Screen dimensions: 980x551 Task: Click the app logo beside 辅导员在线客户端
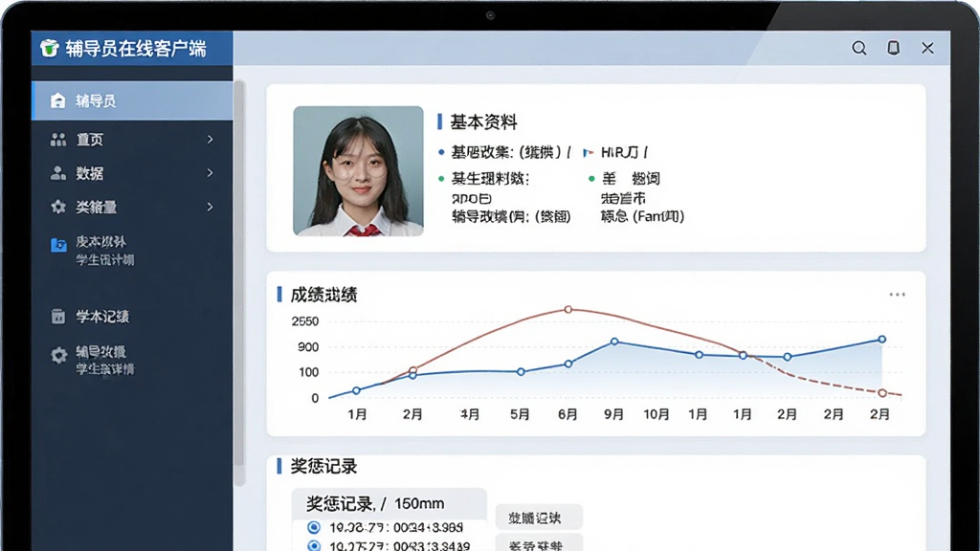pyautogui.click(x=49, y=48)
